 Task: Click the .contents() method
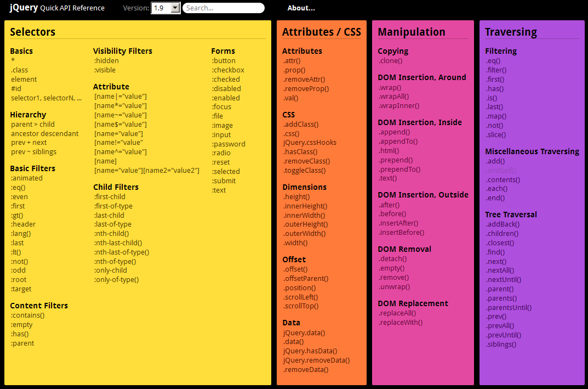click(x=503, y=179)
